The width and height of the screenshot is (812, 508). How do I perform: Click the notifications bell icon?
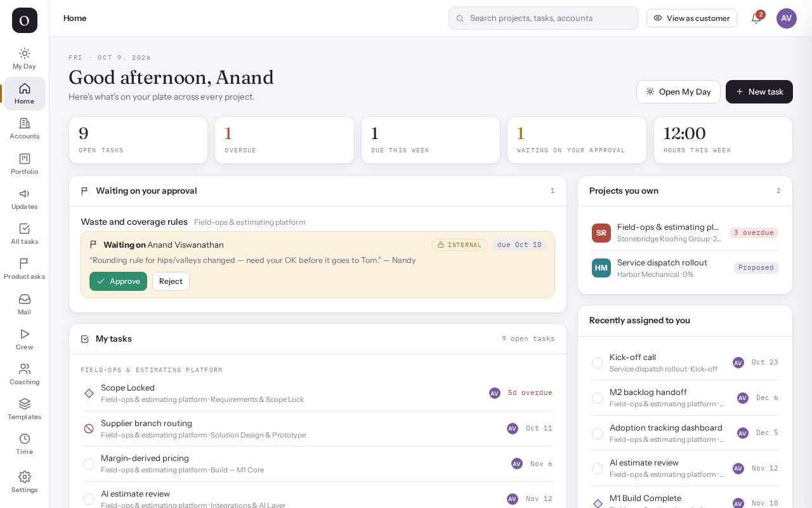(x=756, y=18)
